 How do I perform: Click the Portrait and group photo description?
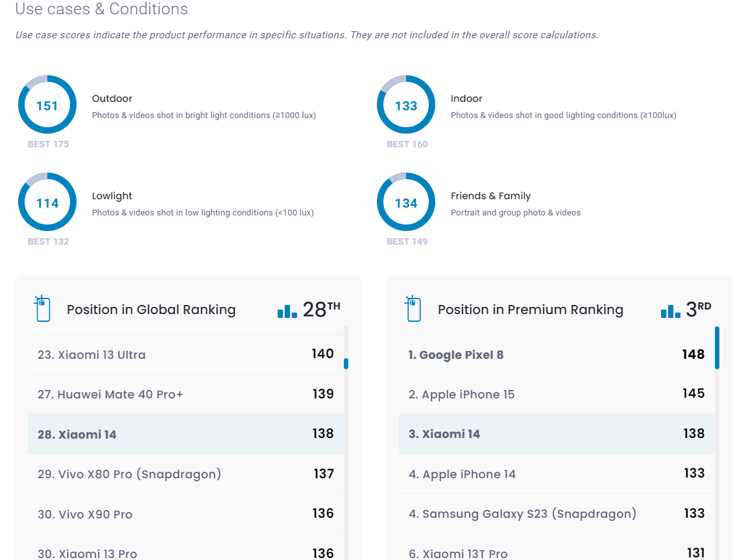516,213
